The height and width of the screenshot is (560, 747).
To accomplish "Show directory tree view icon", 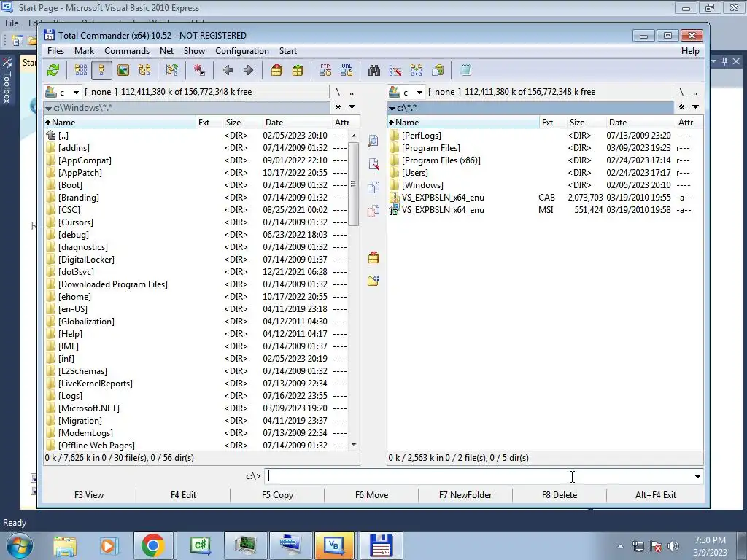I will [x=144, y=71].
